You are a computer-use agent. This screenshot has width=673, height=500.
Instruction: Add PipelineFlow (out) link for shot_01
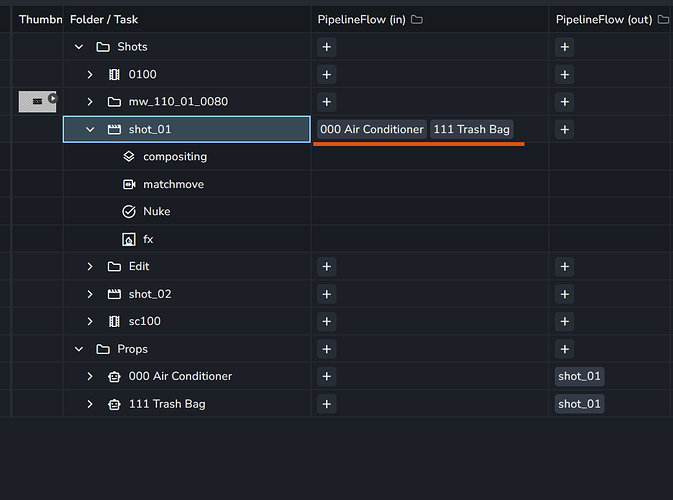565,129
